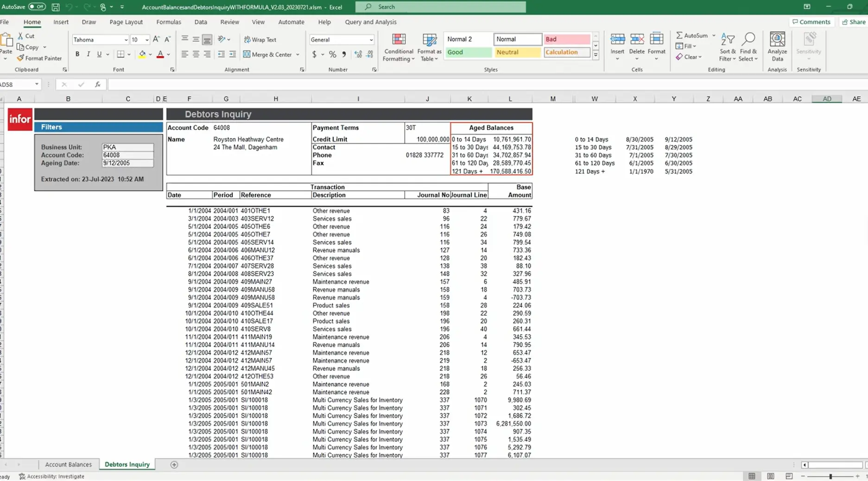
Task: Open the Page Layout ribbon tab
Action: 126,22
